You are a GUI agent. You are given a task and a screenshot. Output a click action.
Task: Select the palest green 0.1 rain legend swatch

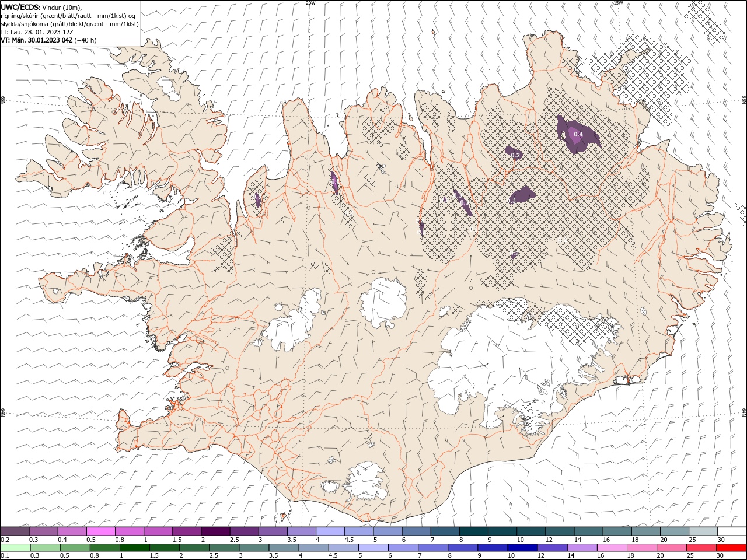pos(15,548)
